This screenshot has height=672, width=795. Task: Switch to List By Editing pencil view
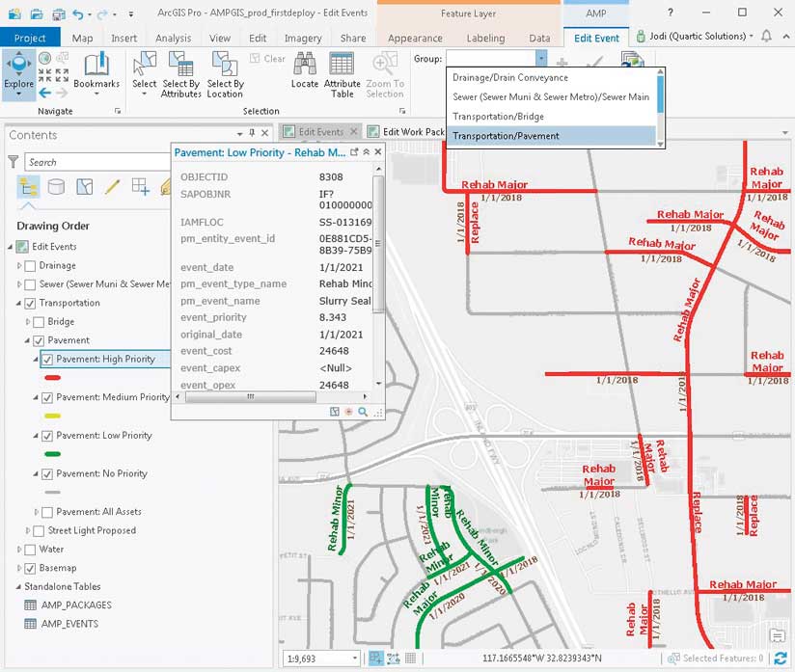(112, 187)
